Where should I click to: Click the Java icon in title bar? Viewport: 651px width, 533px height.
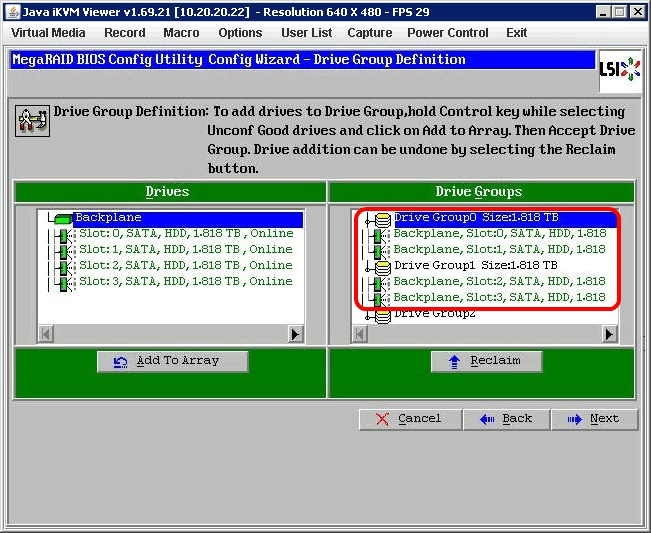point(11,11)
